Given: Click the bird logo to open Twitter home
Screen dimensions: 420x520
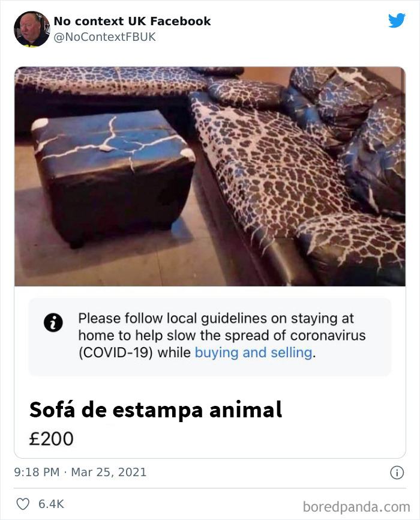Looking at the screenshot, I should [x=398, y=19].
